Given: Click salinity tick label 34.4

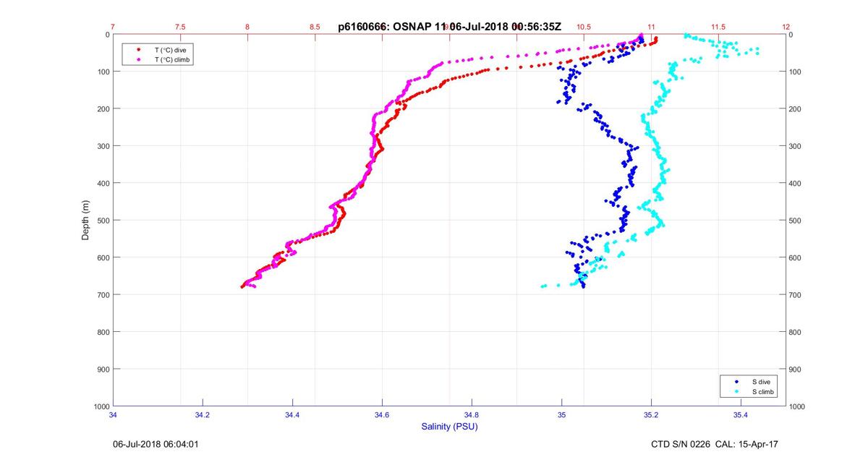Looking at the screenshot, I should point(292,415).
